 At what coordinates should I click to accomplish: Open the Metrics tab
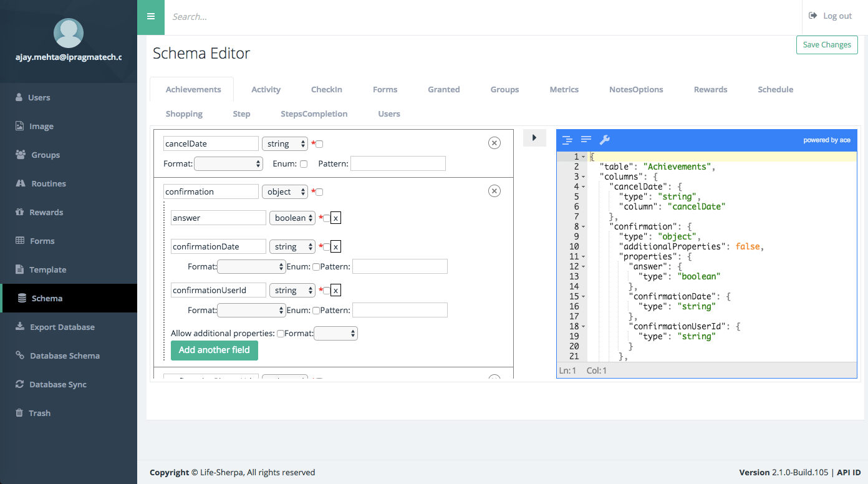point(564,89)
